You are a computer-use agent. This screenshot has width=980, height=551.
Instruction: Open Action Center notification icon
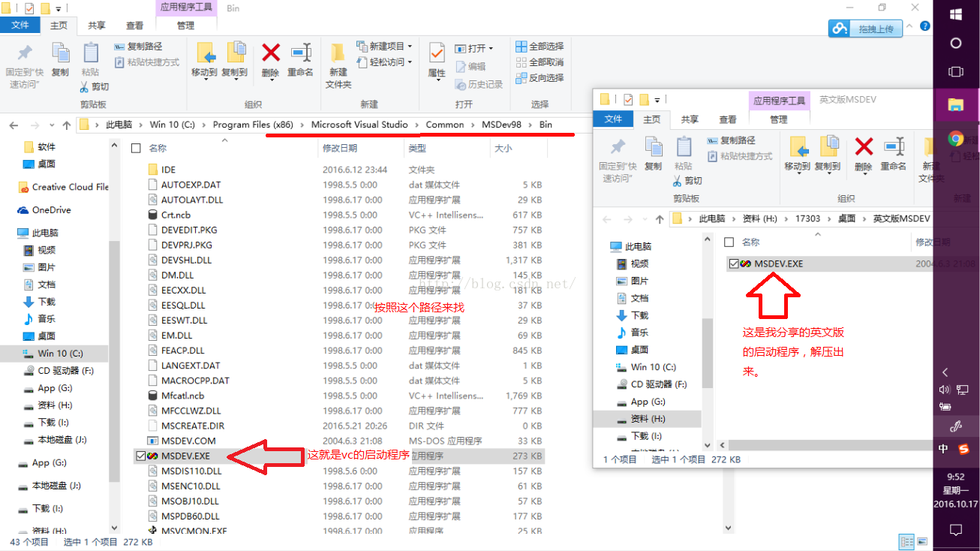pos(956,530)
